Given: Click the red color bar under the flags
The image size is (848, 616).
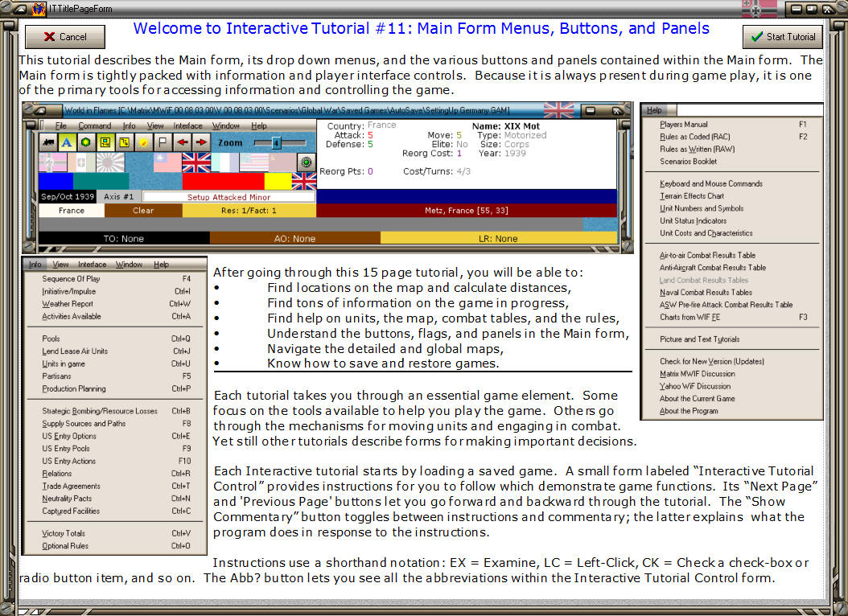Looking at the screenshot, I should (x=223, y=181).
